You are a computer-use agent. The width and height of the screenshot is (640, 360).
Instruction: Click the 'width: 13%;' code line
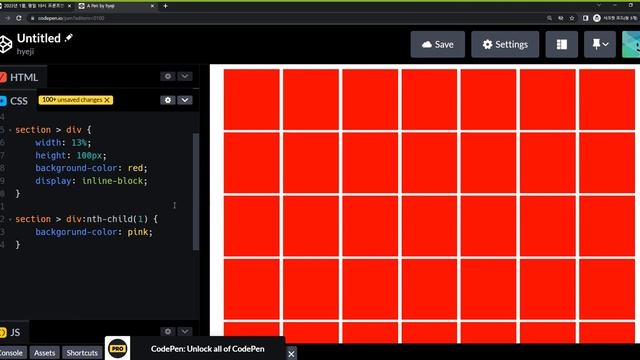click(63, 142)
